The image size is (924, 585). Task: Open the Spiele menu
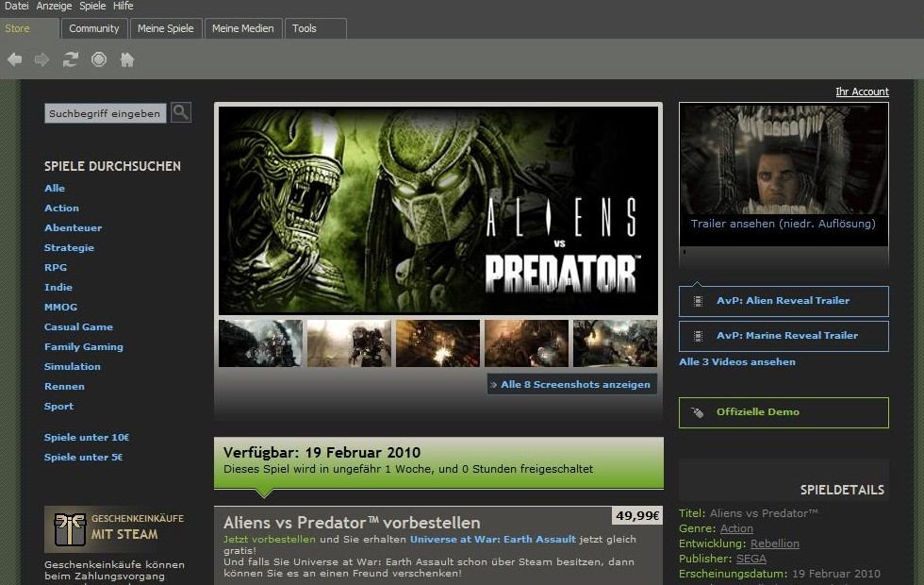[92, 6]
